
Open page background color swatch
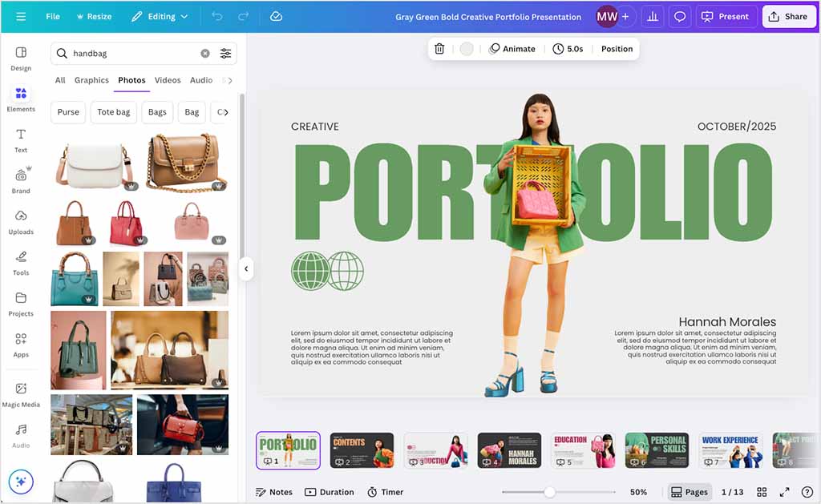coord(467,49)
